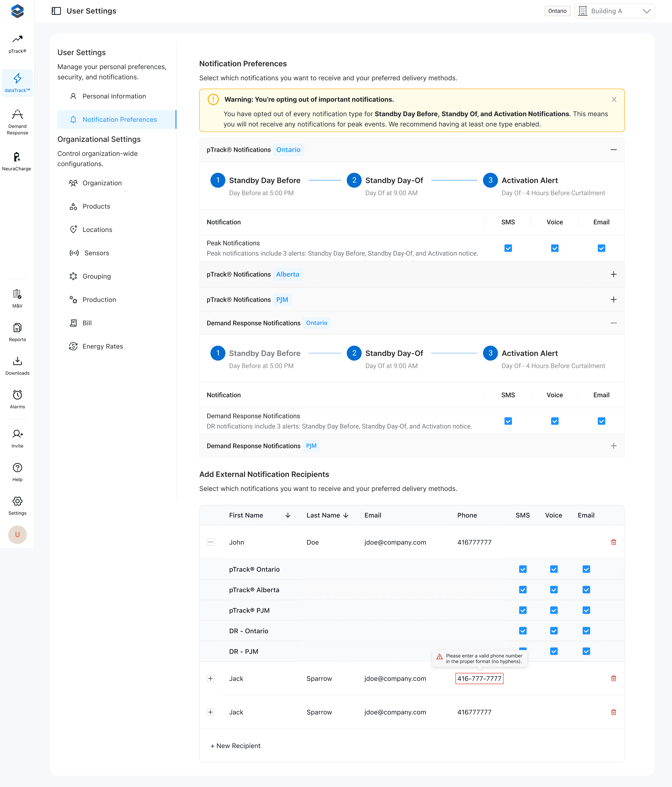Expand pTrack® Notifications Alberta section

613,274
